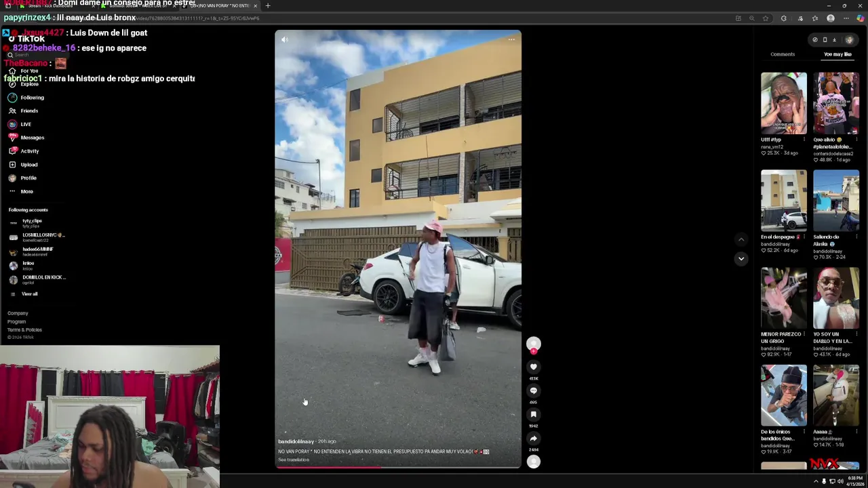Viewport: 868px width, 488px height.
Task: Mute the TikTok video with speaker icon
Action: 285,39
